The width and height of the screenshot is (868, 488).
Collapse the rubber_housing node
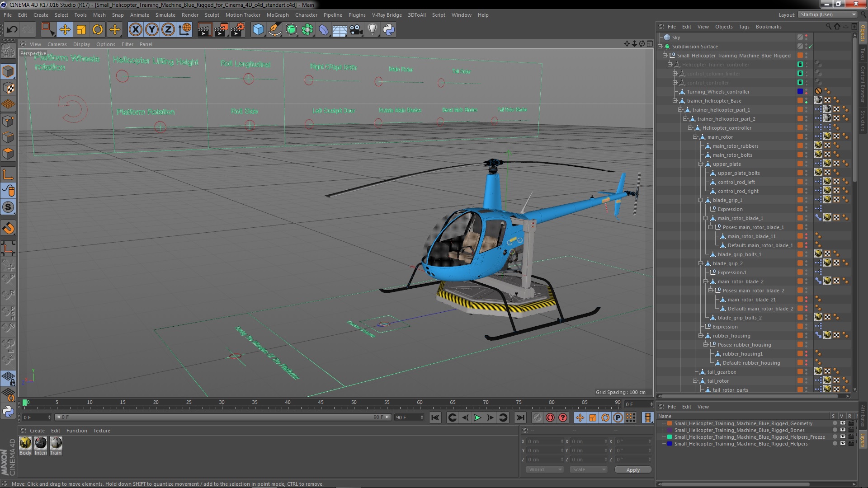(x=700, y=336)
